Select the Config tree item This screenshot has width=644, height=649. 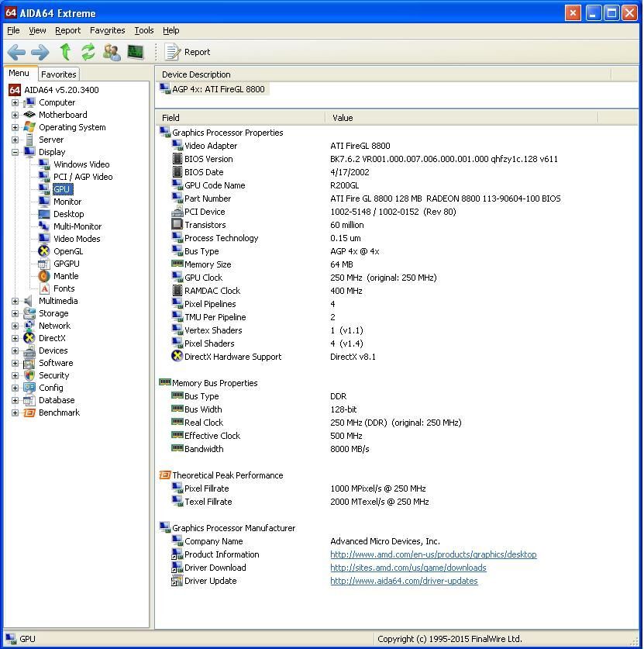tap(51, 388)
